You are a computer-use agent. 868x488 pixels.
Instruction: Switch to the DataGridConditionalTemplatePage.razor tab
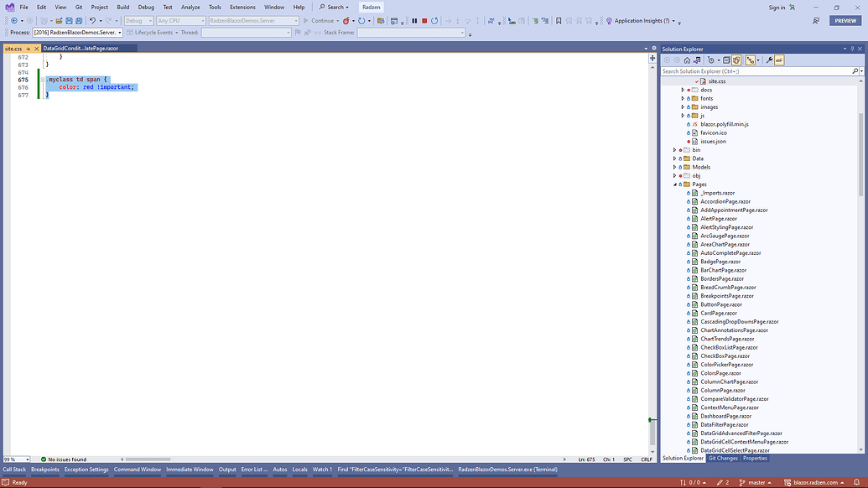point(76,49)
